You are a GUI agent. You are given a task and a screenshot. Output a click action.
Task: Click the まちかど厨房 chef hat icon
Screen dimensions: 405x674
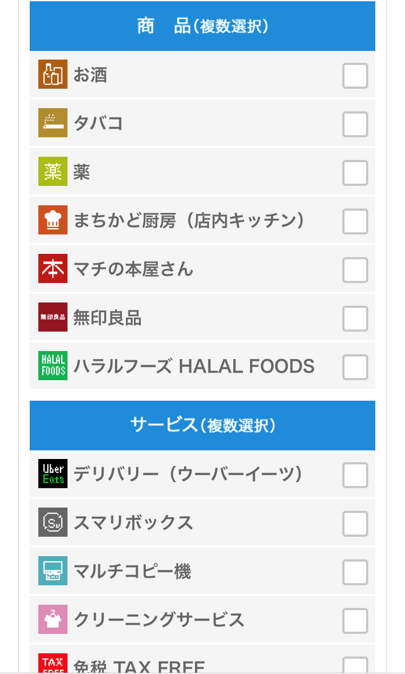coord(53,220)
